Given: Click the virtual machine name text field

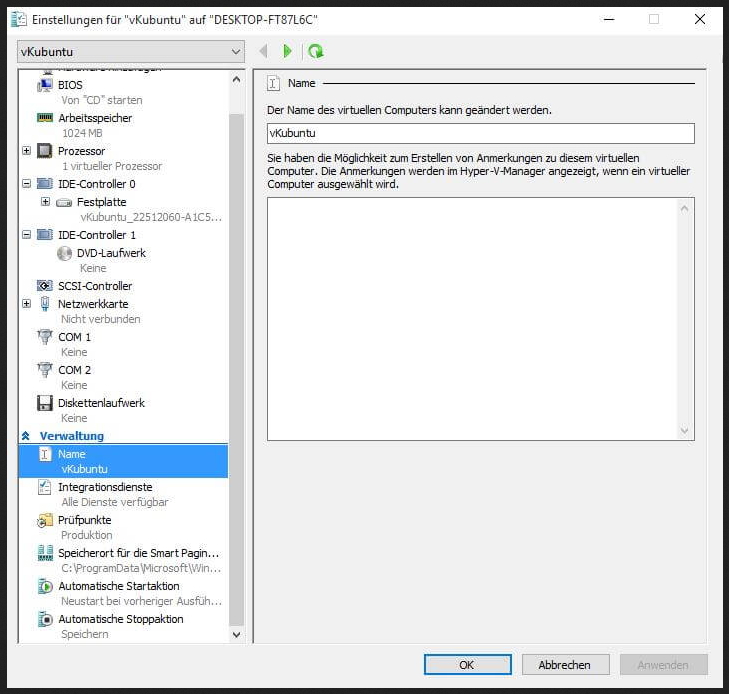Looking at the screenshot, I should pos(481,133).
